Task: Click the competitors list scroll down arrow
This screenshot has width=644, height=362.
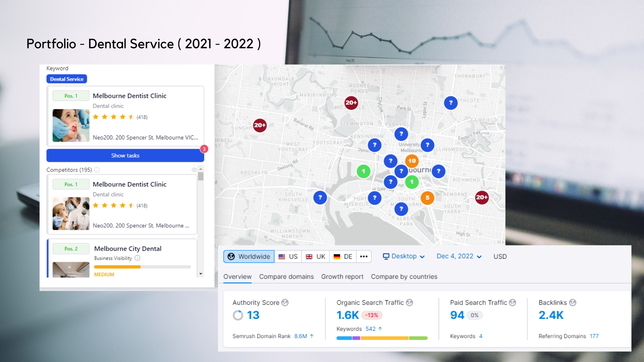Action: pyautogui.click(x=201, y=274)
